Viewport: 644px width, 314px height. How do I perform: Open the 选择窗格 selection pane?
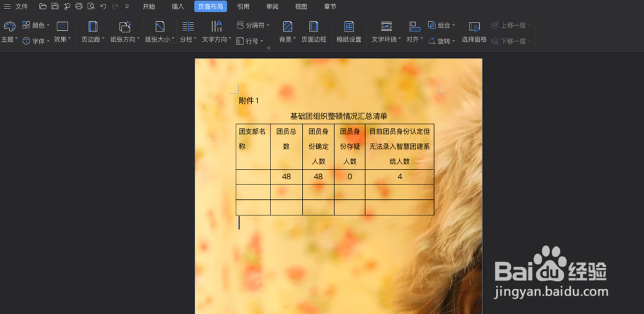(x=475, y=32)
